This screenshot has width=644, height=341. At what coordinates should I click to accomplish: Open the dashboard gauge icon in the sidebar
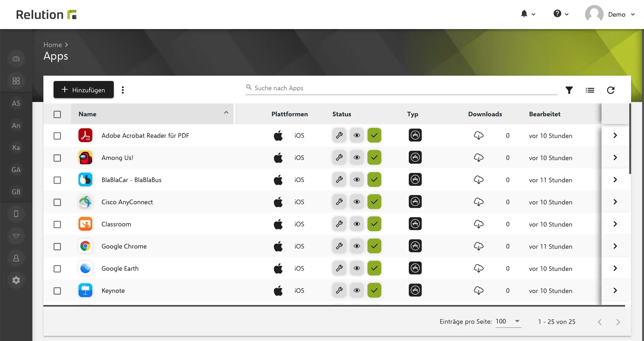[16, 59]
